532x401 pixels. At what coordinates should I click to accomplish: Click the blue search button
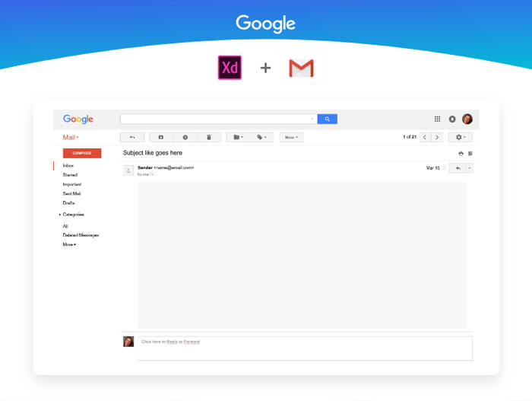327,119
